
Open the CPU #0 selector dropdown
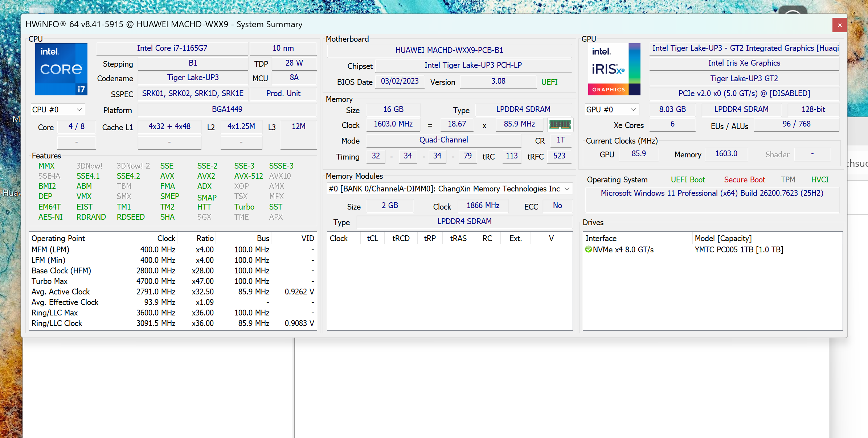point(58,109)
